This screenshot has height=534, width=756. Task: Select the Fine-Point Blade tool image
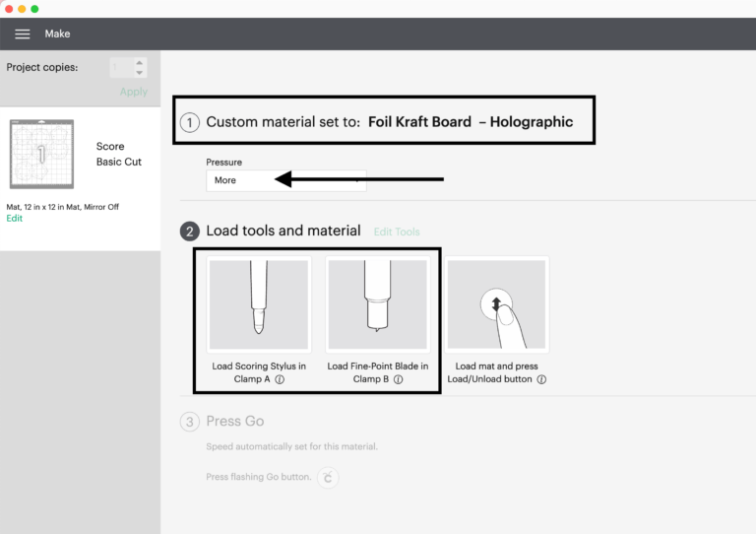[x=377, y=303]
